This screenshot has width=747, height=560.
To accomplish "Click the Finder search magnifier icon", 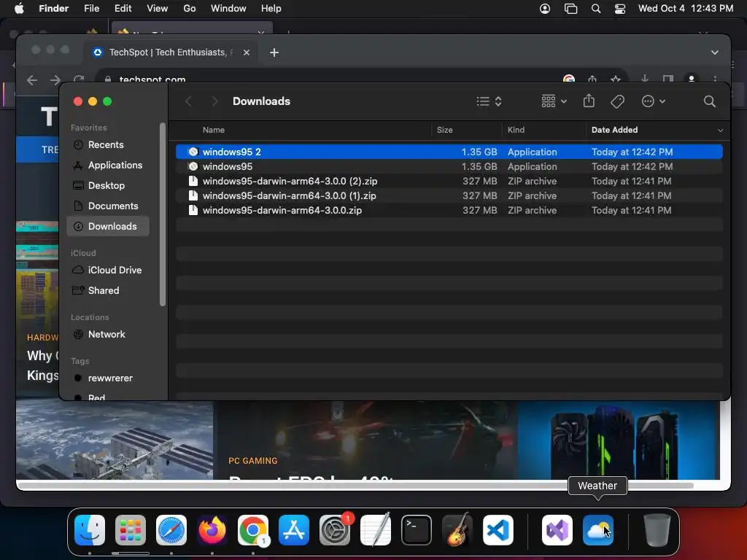I will tap(709, 101).
